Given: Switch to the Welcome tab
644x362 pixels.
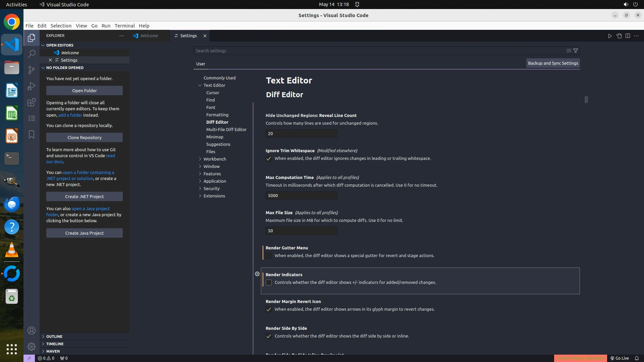Looking at the screenshot, I should [x=149, y=36].
